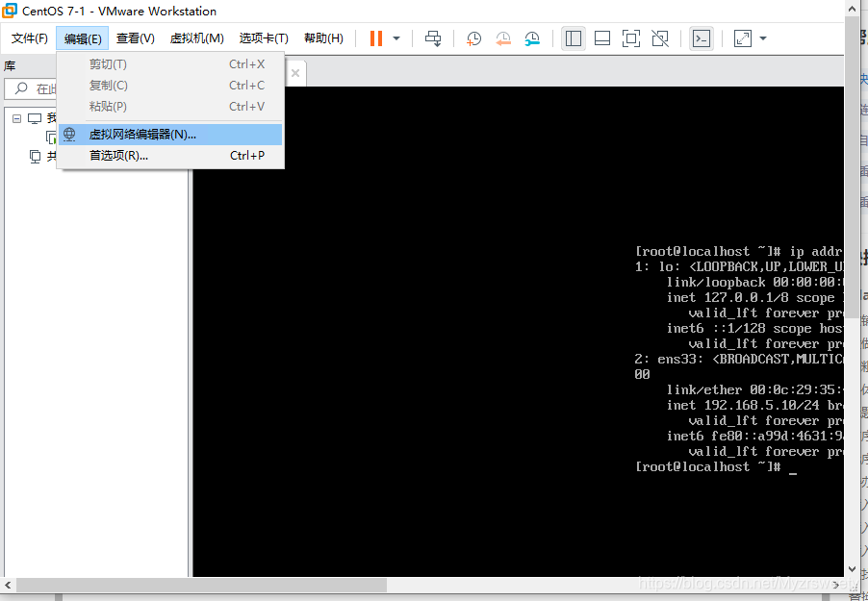The height and width of the screenshot is (601, 868).
Task: Toggle the console view icon
Action: pos(702,38)
